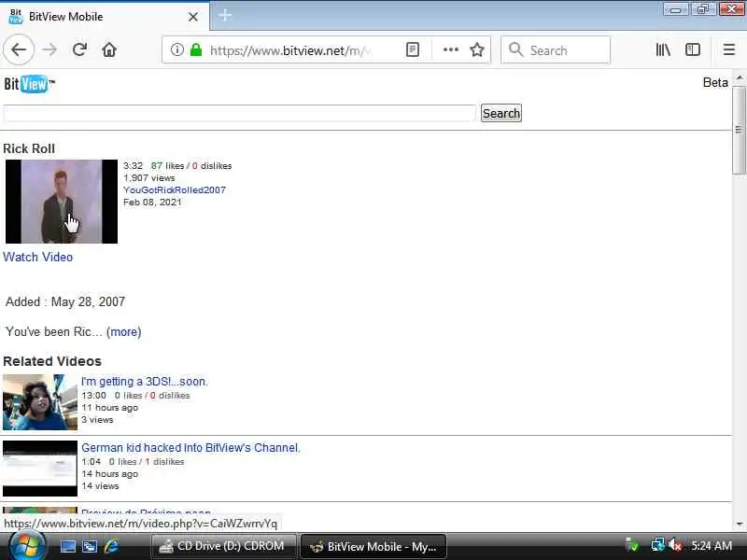Open the Library icon in toolbar
Screen dimensions: 747x560
[663, 49]
